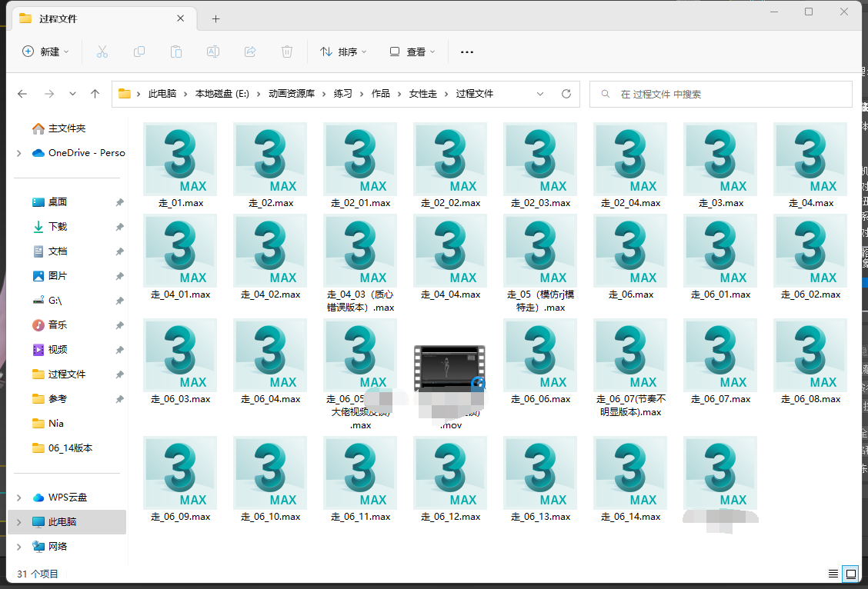
Task: Select the 走_06.max file icon
Action: (630, 251)
